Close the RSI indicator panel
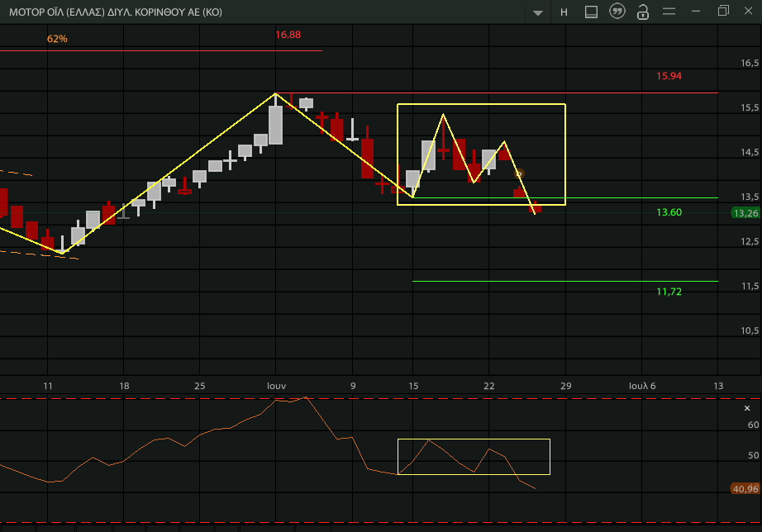762x532 pixels. click(x=747, y=408)
